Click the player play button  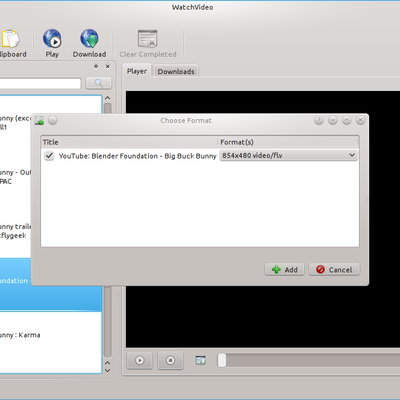click(x=140, y=360)
